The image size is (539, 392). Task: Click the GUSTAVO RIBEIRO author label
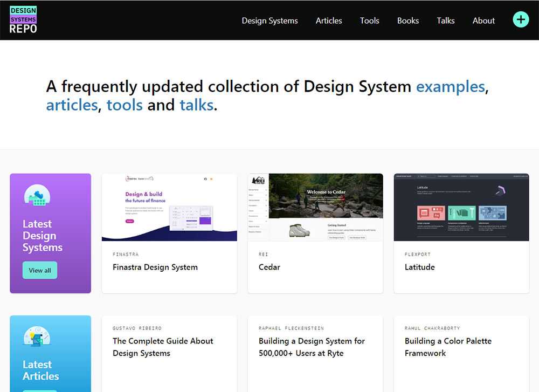pyautogui.click(x=137, y=328)
